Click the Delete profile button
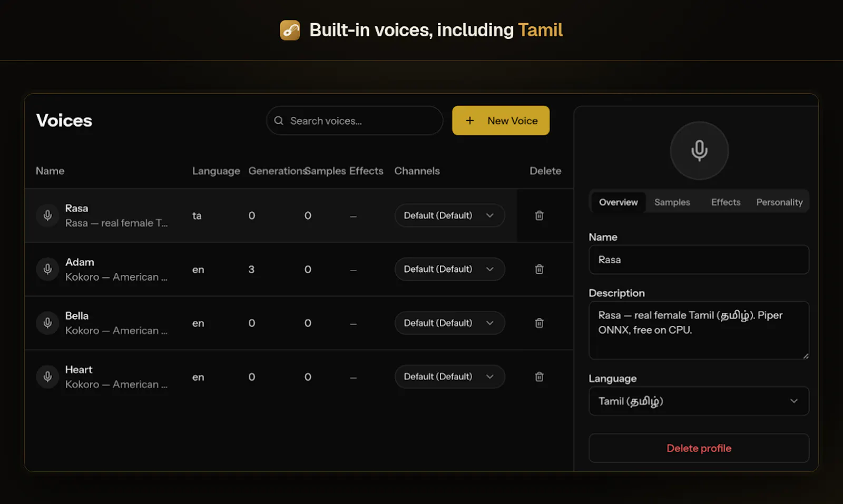Screen dimensions: 843x504 [x=699, y=448]
